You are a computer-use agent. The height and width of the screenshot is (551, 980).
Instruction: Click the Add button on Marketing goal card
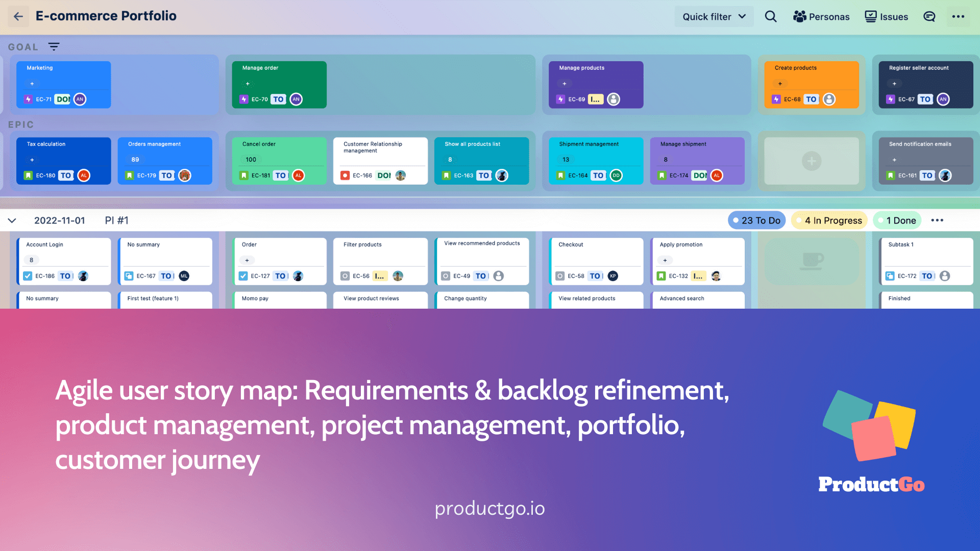[x=32, y=83]
